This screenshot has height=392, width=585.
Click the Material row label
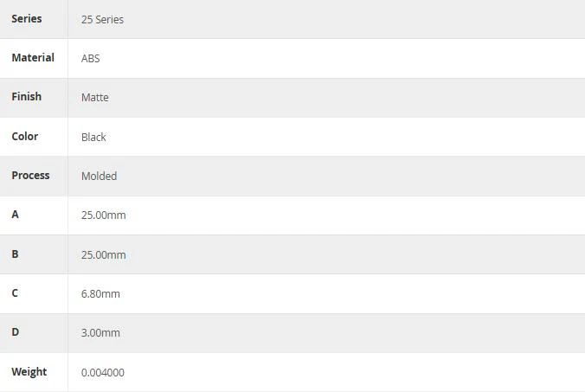[x=33, y=57]
